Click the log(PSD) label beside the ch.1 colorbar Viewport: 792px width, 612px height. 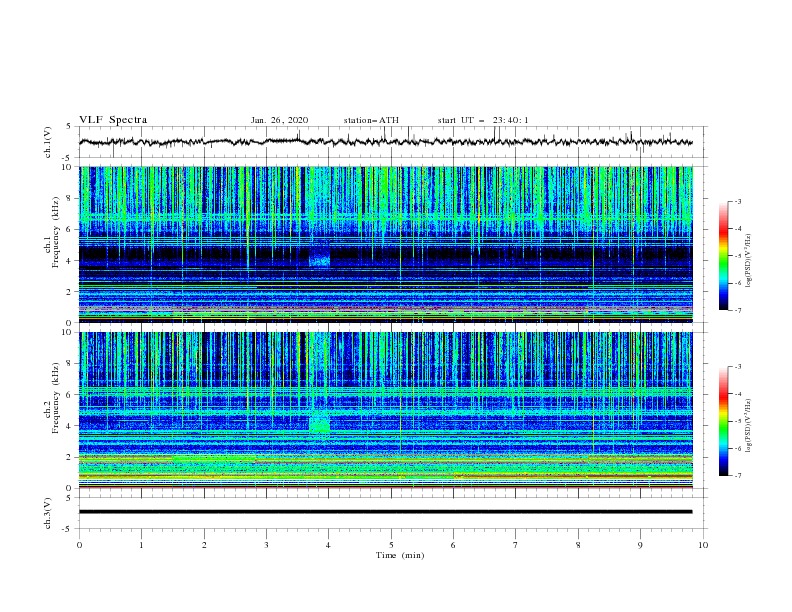pyautogui.click(x=749, y=261)
